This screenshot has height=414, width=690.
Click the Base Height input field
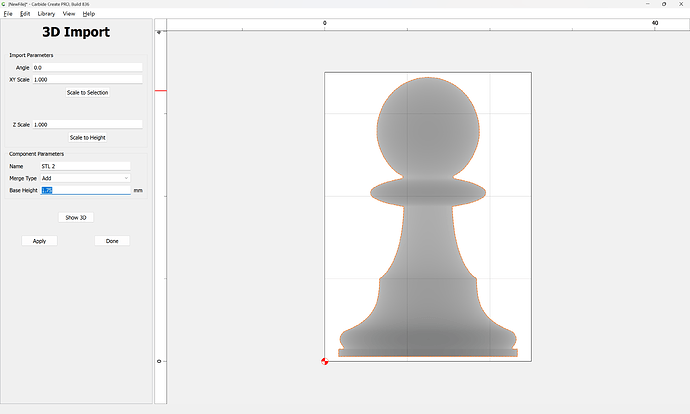pyautogui.click(x=86, y=190)
